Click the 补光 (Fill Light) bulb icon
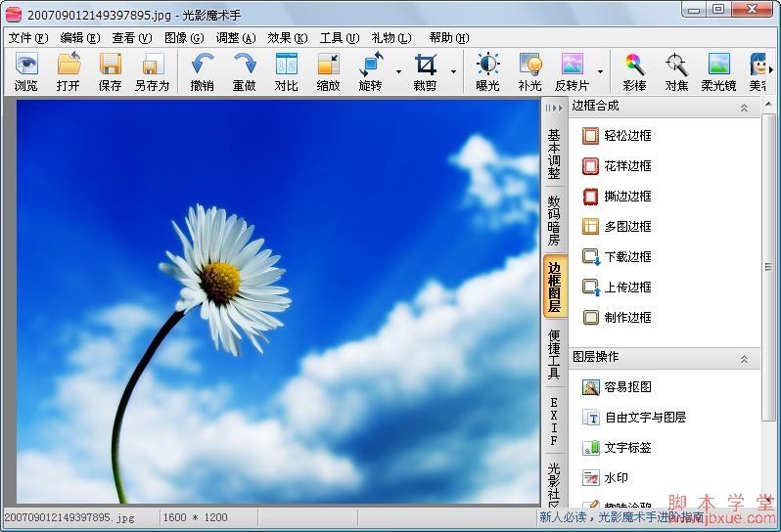This screenshot has width=781, height=532. (530, 65)
